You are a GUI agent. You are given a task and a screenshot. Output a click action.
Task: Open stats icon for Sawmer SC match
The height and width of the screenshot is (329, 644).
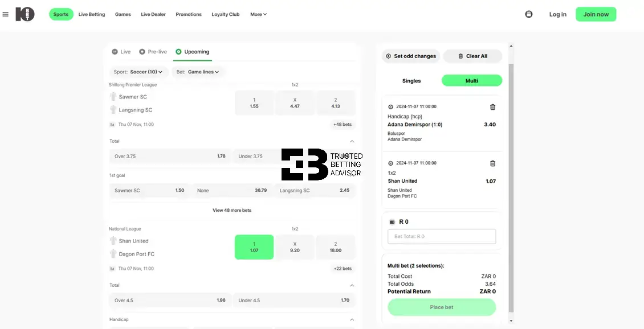coord(112,124)
